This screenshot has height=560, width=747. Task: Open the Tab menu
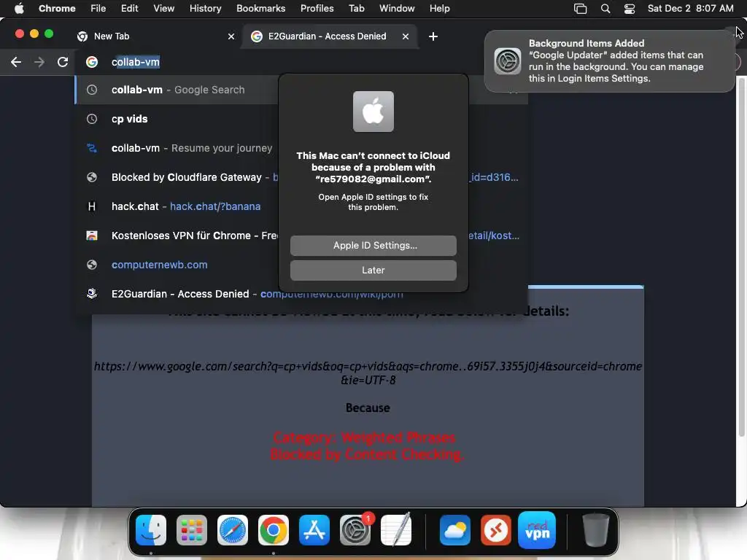point(356,9)
